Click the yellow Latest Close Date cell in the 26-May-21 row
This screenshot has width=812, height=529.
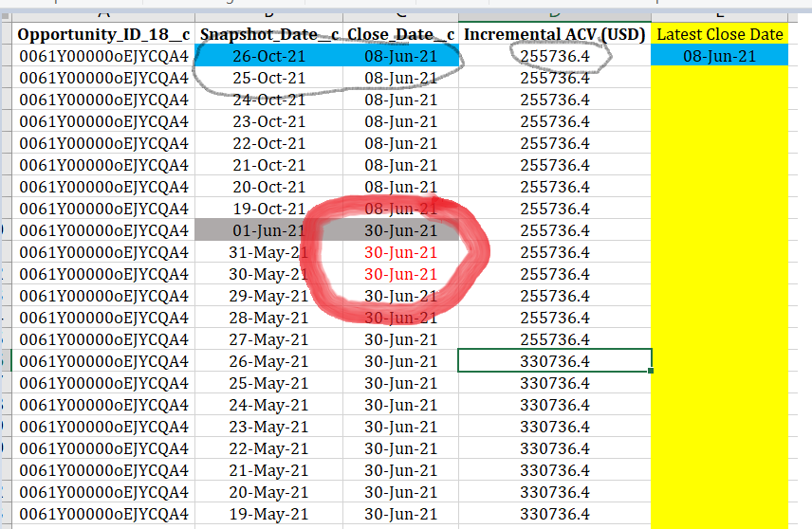pyautogui.click(x=720, y=361)
